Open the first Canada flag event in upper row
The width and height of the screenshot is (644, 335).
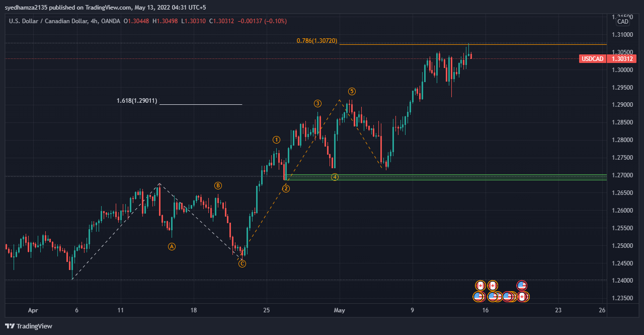(x=480, y=286)
